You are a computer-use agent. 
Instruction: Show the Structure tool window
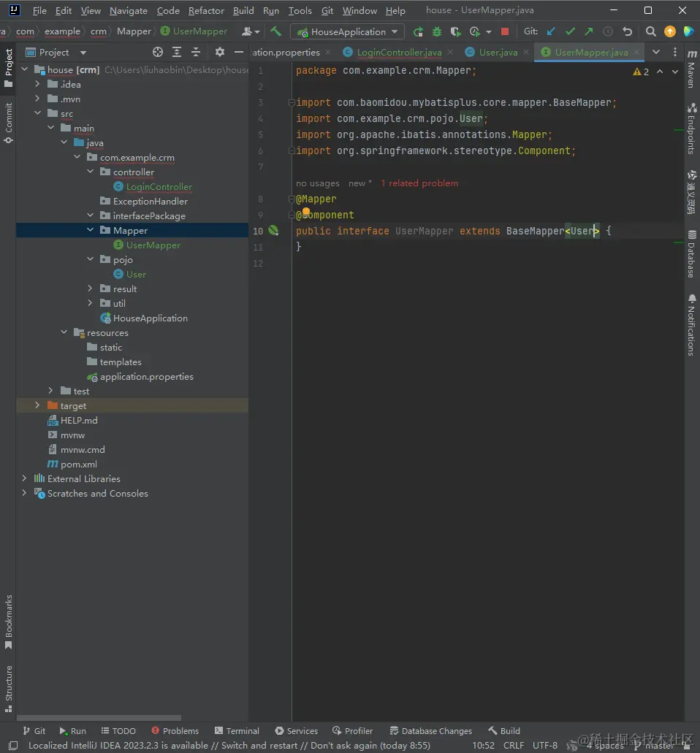pos(9,683)
